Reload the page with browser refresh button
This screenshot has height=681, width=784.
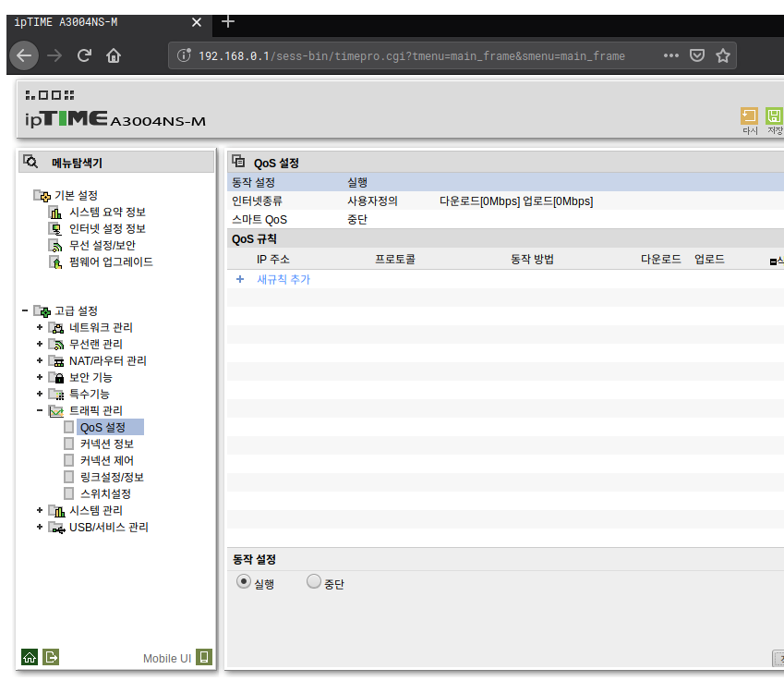(x=84, y=55)
